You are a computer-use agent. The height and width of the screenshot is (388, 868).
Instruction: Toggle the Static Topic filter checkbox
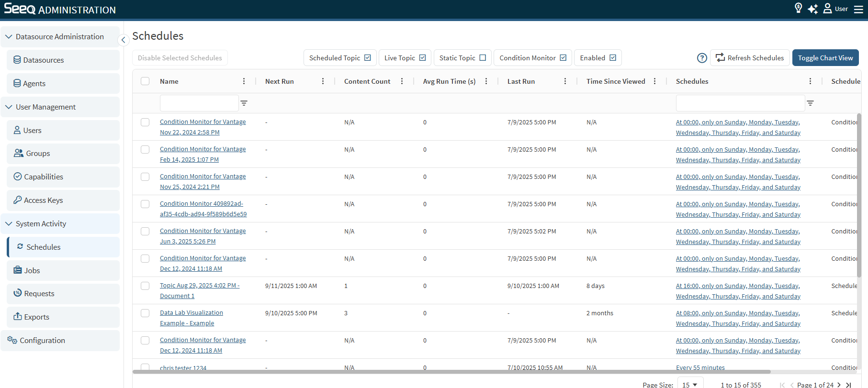coord(483,58)
